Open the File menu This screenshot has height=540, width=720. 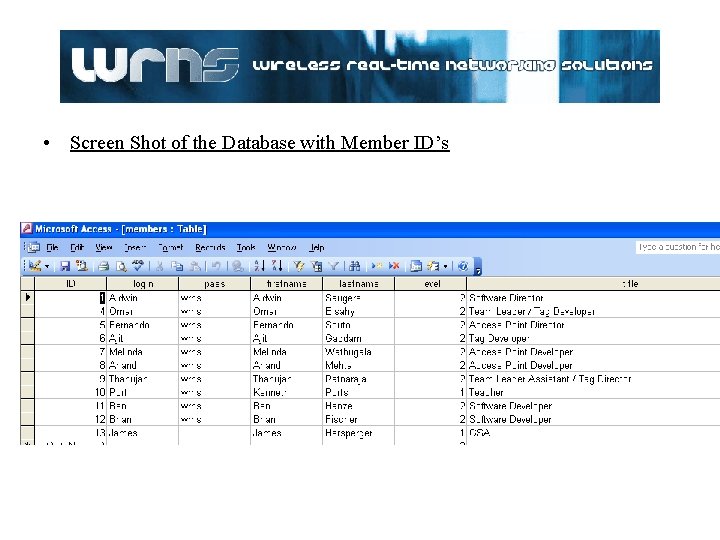52,248
